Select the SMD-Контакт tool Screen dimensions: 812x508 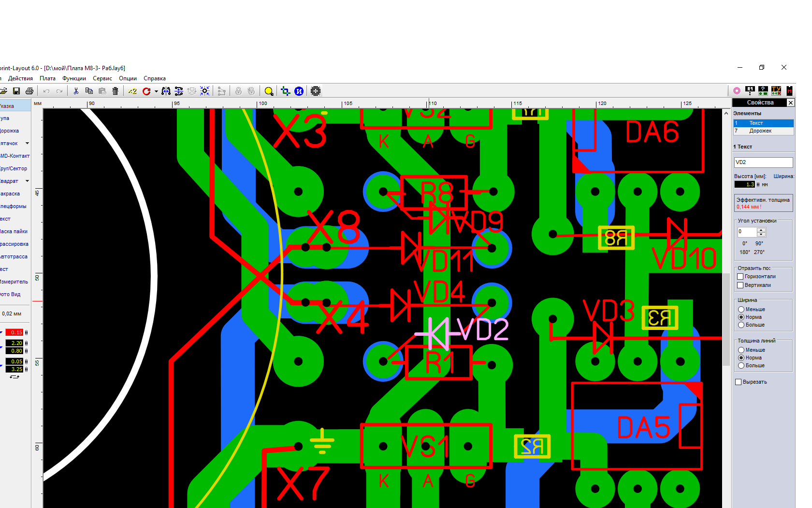click(15, 156)
